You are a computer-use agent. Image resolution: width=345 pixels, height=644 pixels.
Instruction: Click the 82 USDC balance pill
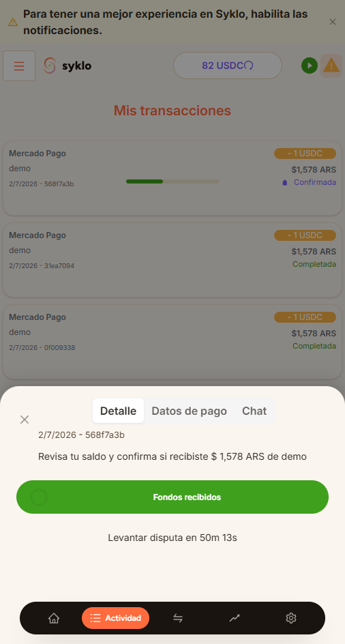click(x=228, y=65)
